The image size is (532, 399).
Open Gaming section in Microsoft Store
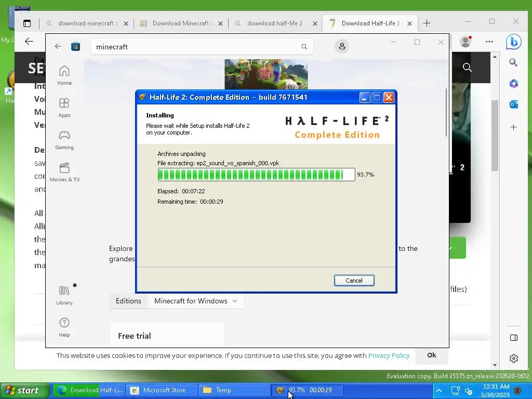point(64,140)
